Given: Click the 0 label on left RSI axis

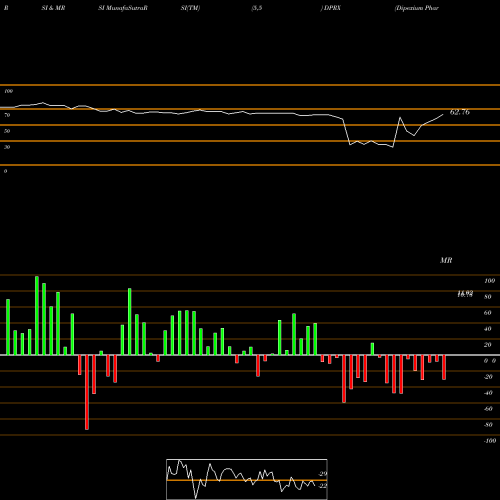Looking at the screenshot, I should pyautogui.click(x=5, y=171).
